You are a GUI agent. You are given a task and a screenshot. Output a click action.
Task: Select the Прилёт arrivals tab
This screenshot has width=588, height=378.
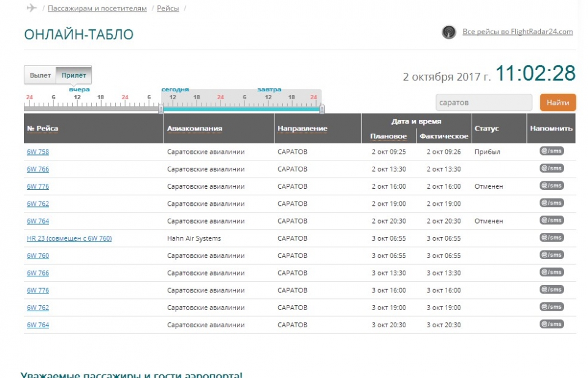pos(73,75)
